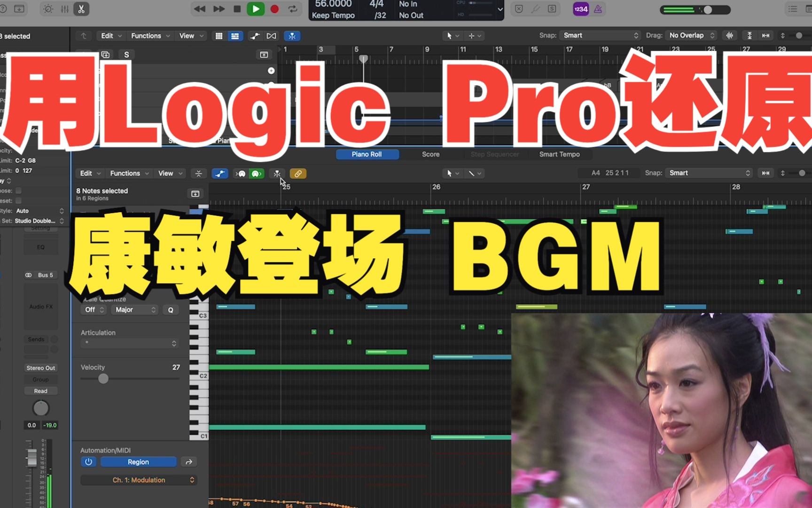Start playback with the green Play button
Screen dimensions: 812x508
(256, 9)
